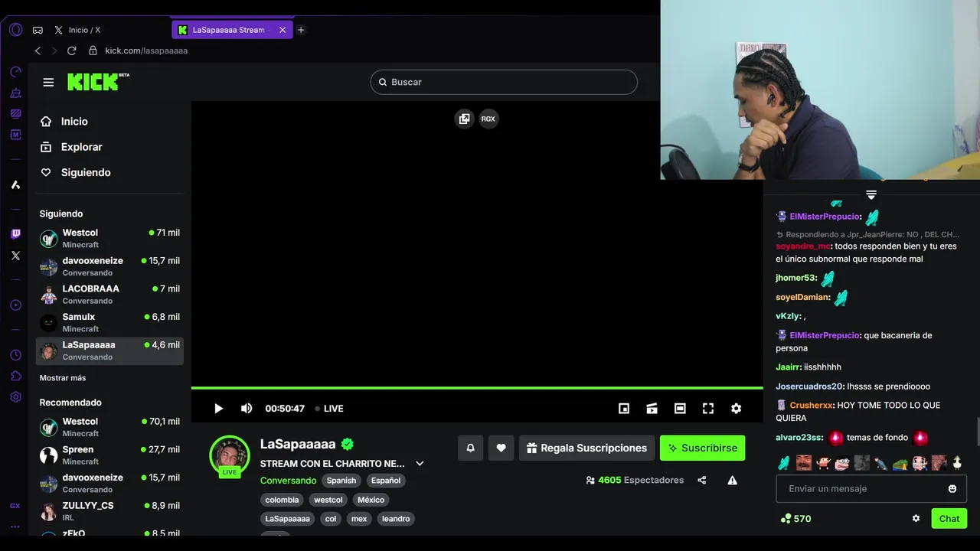The width and height of the screenshot is (980, 551).
Task: Play the stream video
Action: pyautogui.click(x=218, y=409)
